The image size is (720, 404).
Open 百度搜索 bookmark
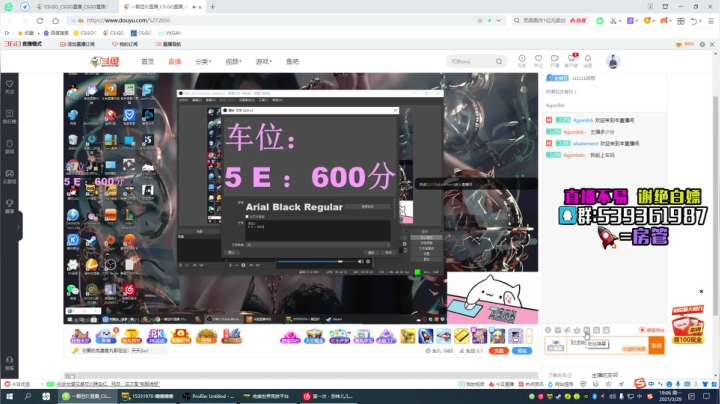56,33
